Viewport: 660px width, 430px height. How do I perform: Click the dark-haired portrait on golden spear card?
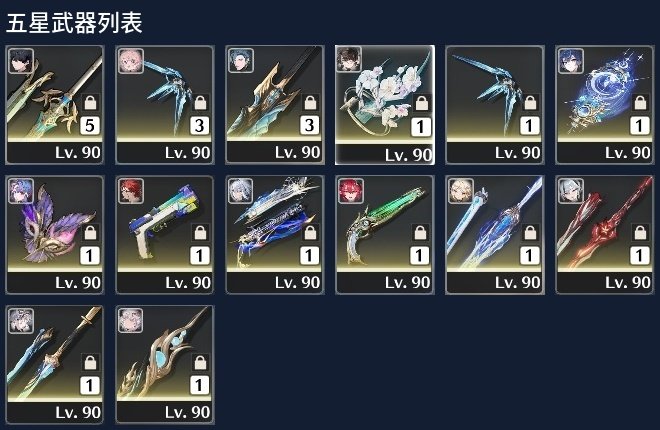[21, 61]
